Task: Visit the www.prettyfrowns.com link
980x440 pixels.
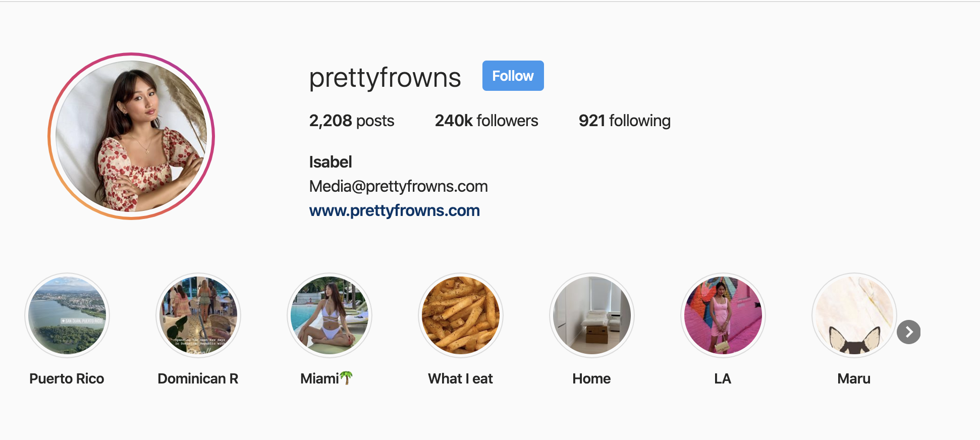Action: click(395, 210)
